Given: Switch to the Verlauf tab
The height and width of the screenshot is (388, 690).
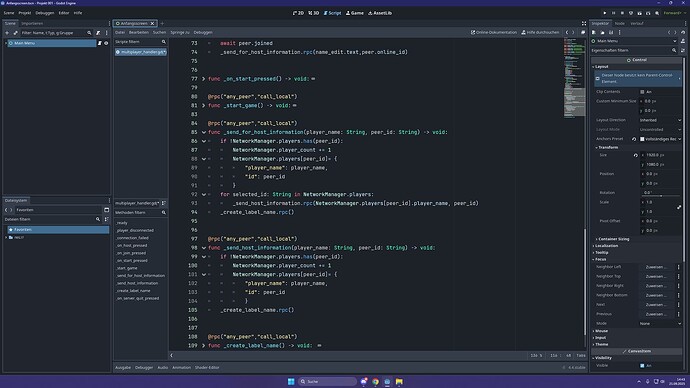Looking at the screenshot, I should tap(637, 23).
